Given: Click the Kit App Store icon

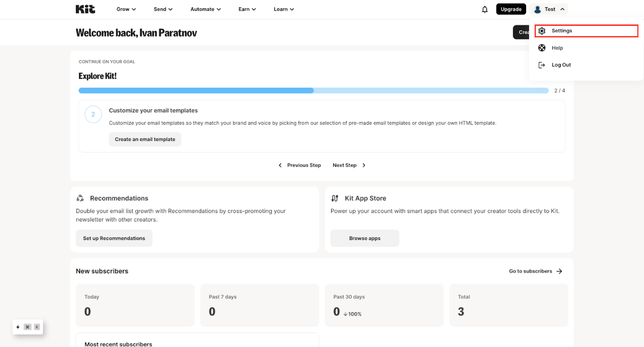Looking at the screenshot, I should [x=335, y=198].
